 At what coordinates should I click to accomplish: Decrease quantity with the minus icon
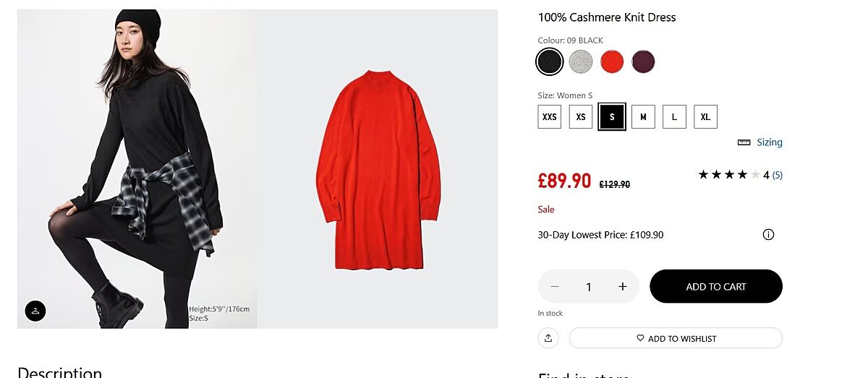[555, 287]
